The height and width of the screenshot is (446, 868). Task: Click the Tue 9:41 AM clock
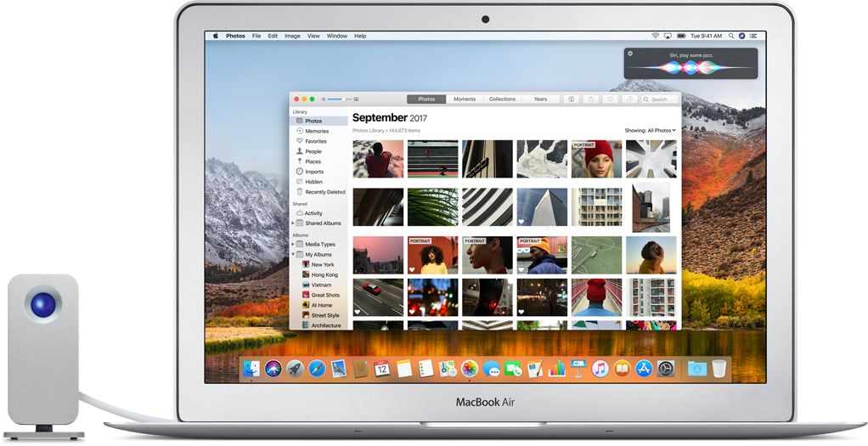click(x=706, y=36)
